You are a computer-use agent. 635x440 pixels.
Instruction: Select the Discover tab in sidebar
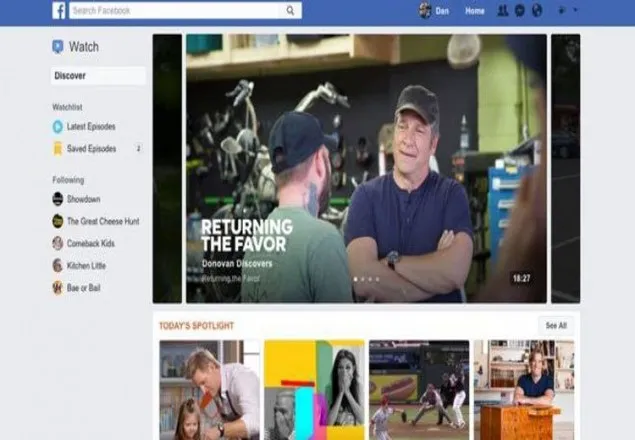pyautogui.click(x=98, y=76)
